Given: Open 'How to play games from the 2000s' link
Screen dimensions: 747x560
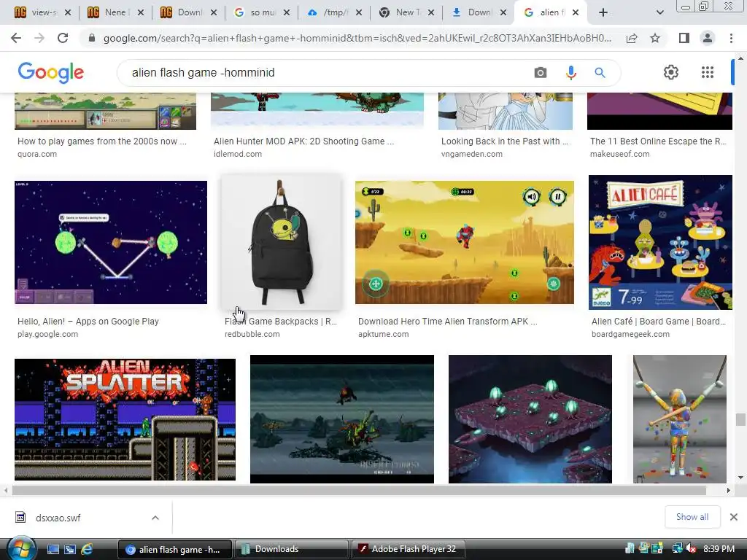Looking at the screenshot, I should click(102, 141).
